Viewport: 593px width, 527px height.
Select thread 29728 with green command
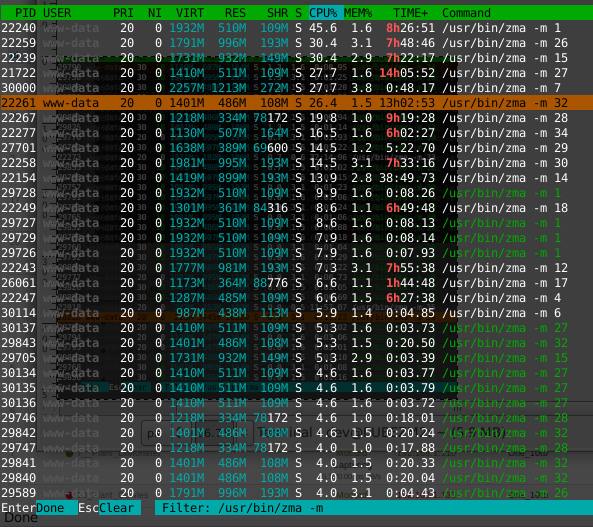[x=296, y=193]
